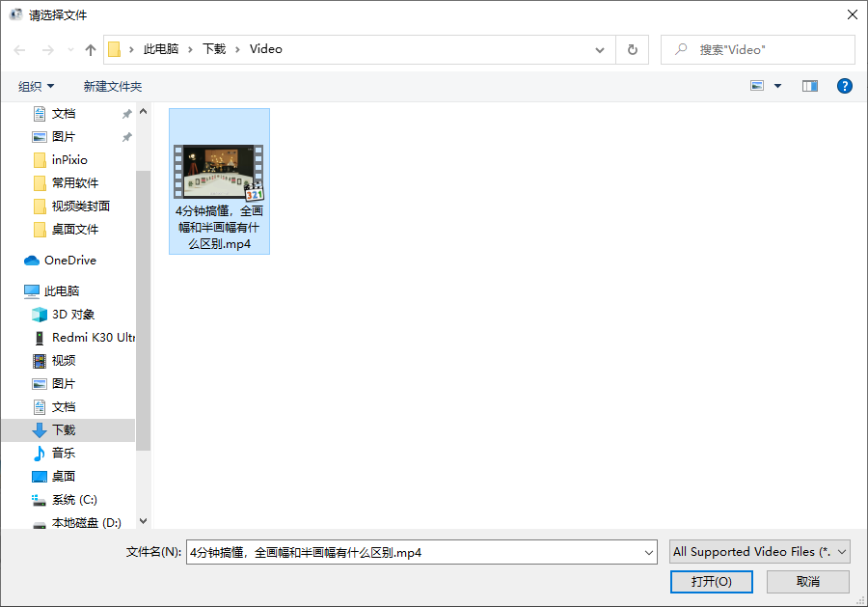The width and height of the screenshot is (868, 607).
Task: Click the Redmi K30 Ultra device icon
Action: pyautogui.click(x=40, y=336)
